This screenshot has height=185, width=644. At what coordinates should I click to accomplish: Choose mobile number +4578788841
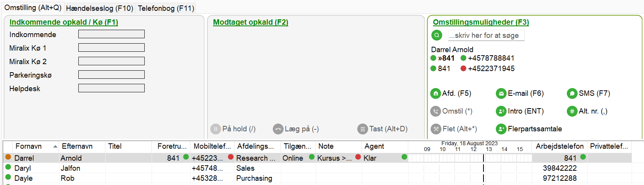pos(491,58)
